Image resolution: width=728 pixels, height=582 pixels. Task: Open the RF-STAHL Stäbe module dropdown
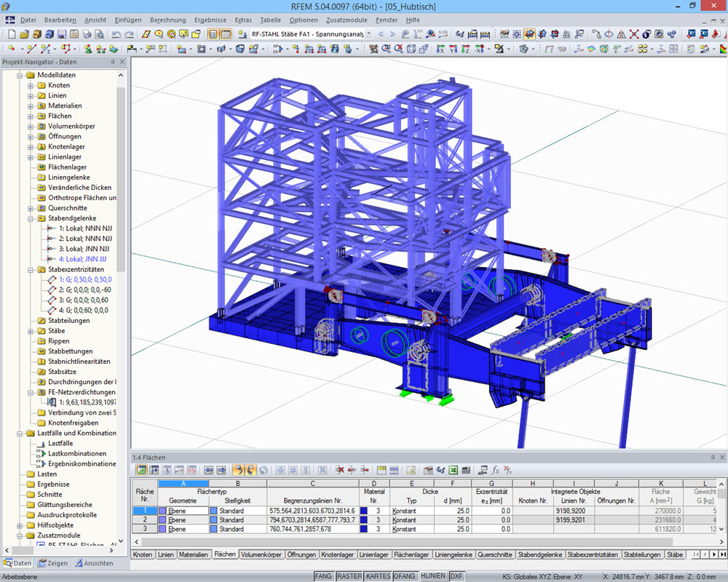coord(368,33)
